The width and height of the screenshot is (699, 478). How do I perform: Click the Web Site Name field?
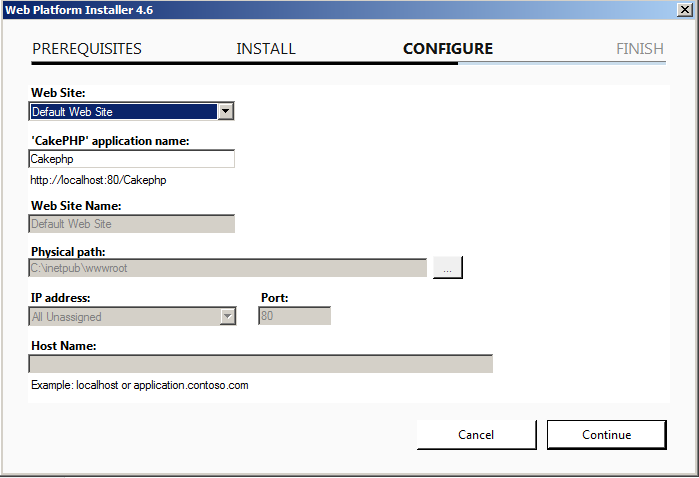(132, 224)
